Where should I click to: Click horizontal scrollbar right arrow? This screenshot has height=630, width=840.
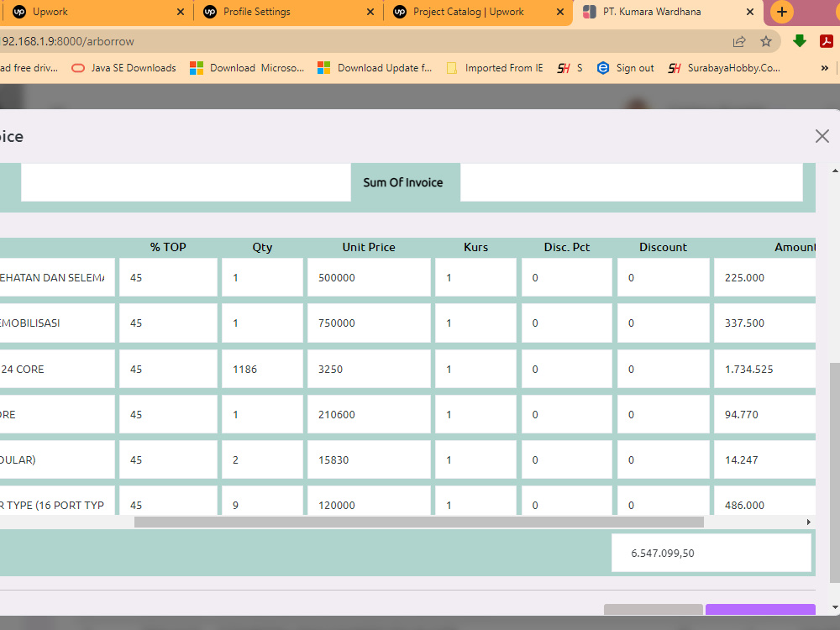[809, 522]
